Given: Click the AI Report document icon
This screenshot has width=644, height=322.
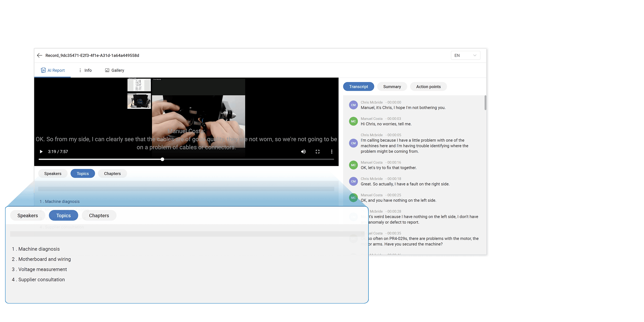Looking at the screenshot, I should pos(43,70).
